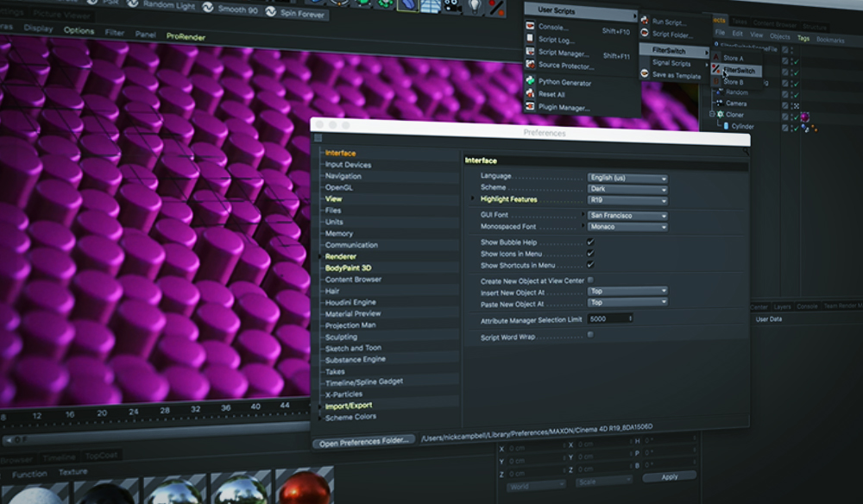Viewport: 863px width, 504px height.
Task: Click frame 24 on the timeline ruler
Action: tap(134, 412)
